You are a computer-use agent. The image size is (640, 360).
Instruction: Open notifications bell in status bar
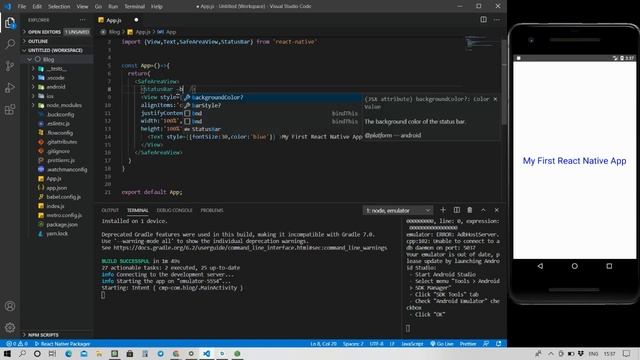pyautogui.click(x=498, y=344)
